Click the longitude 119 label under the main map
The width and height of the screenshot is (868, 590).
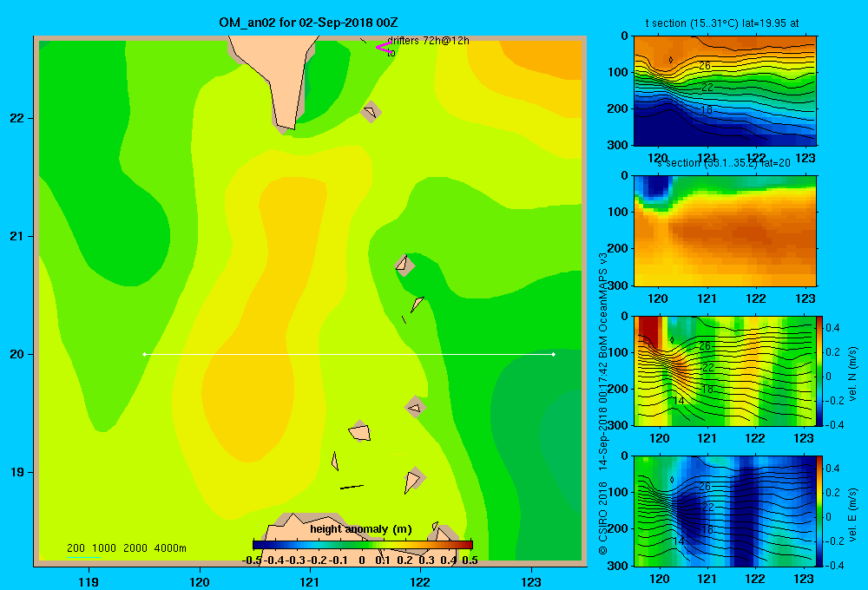click(89, 581)
